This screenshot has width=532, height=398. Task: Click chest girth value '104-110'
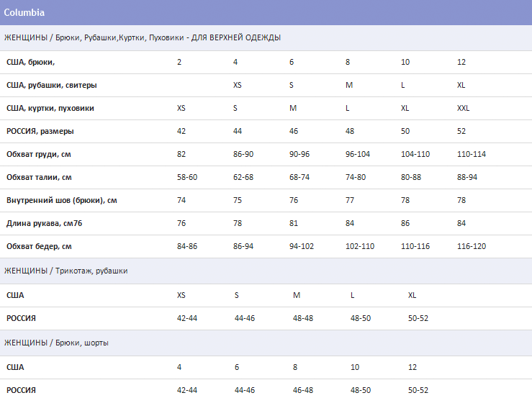415,155
